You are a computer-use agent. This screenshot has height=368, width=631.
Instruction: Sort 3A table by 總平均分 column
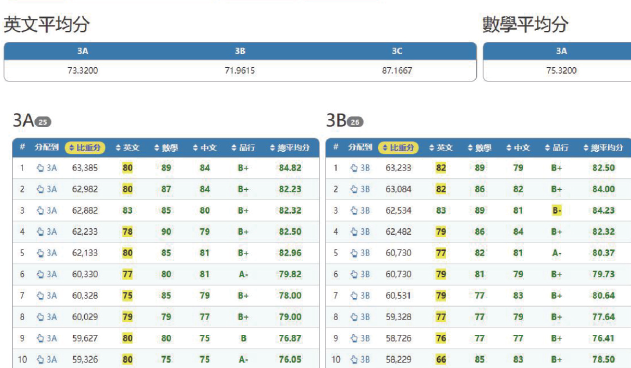pyautogui.click(x=290, y=148)
